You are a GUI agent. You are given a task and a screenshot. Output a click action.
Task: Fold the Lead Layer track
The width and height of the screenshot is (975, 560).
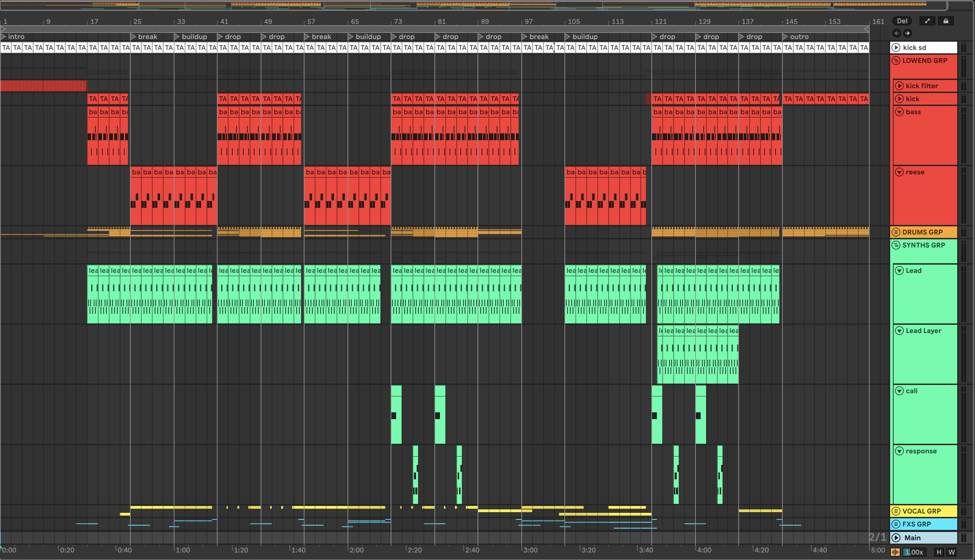(x=899, y=331)
